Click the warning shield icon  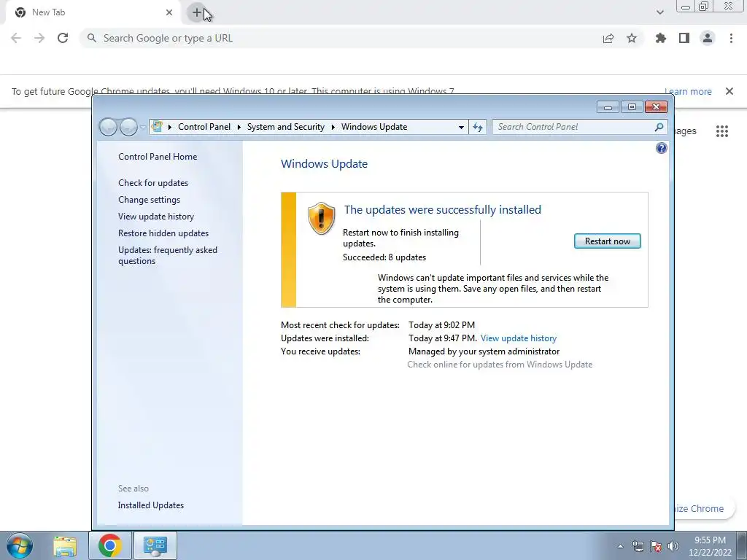321,218
